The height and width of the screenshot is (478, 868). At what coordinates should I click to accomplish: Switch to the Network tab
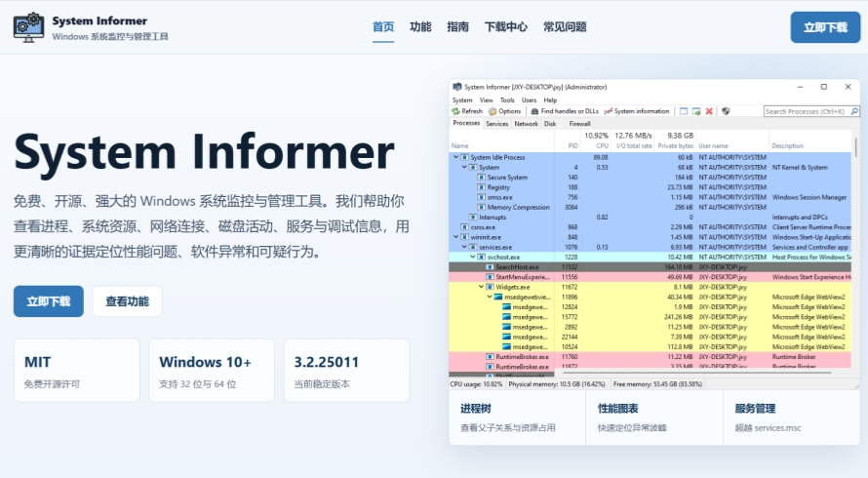[526, 124]
